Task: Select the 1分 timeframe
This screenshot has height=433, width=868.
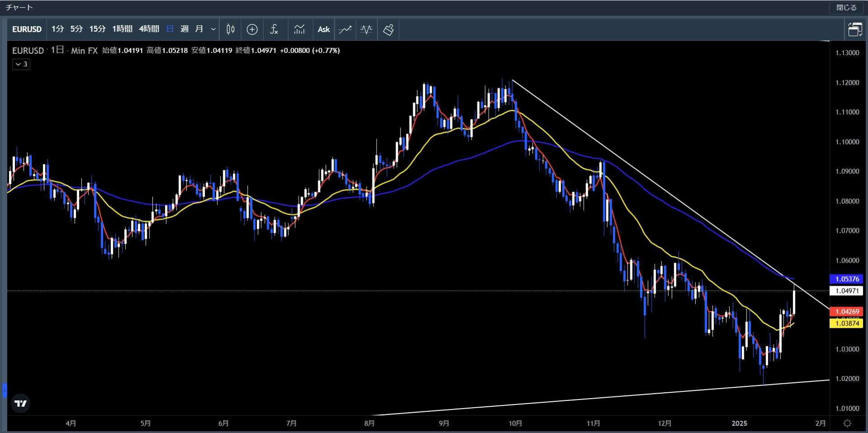Action: tap(57, 29)
